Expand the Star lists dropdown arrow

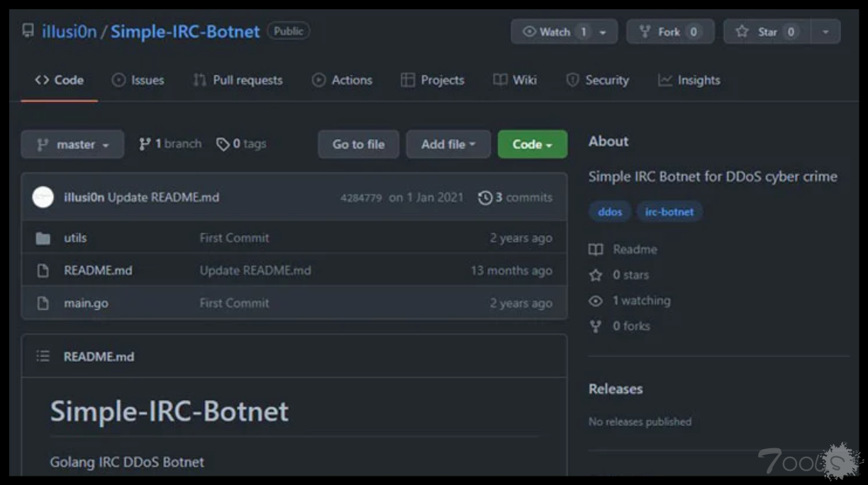[x=825, y=32]
